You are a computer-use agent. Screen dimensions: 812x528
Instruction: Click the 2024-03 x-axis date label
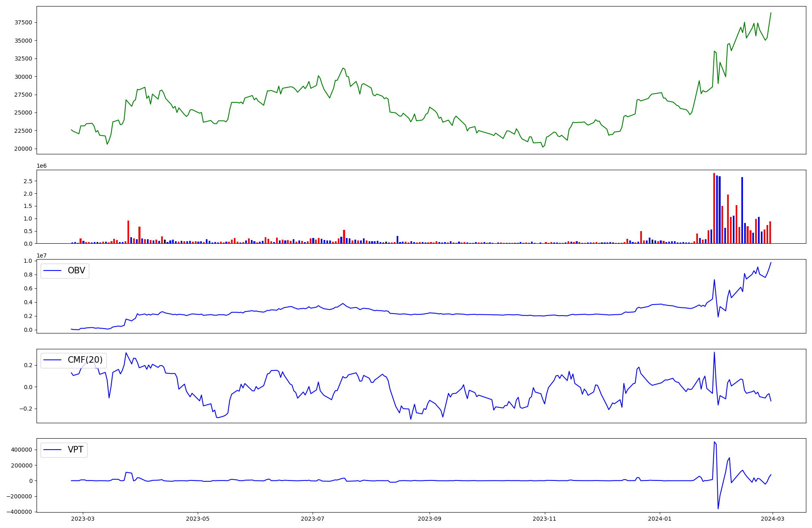pos(772,519)
